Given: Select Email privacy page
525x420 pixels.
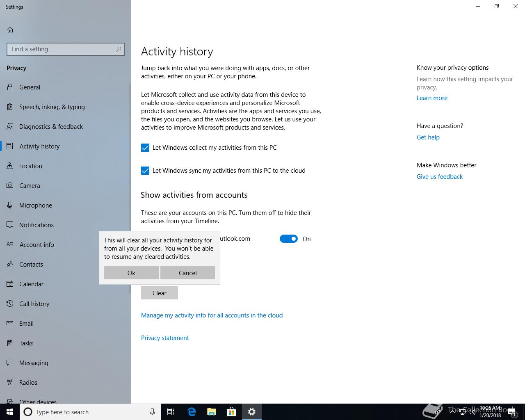Looking at the screenshot, I should tap(65, 323).
